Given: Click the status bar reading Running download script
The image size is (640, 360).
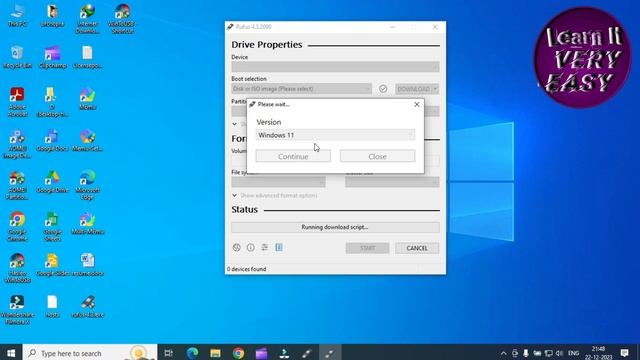Looking at the screenshot, I should [335, 227].
